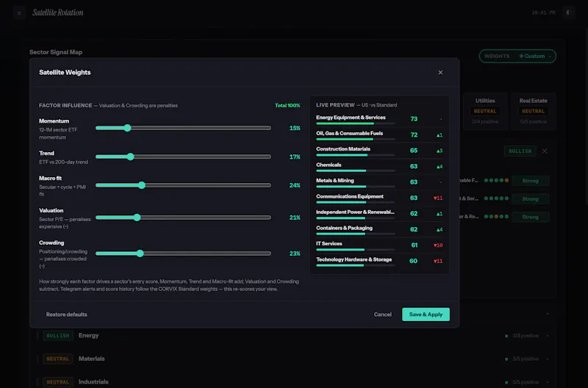
Task: Click the 21% Valuation value
Action: point(295,218)
